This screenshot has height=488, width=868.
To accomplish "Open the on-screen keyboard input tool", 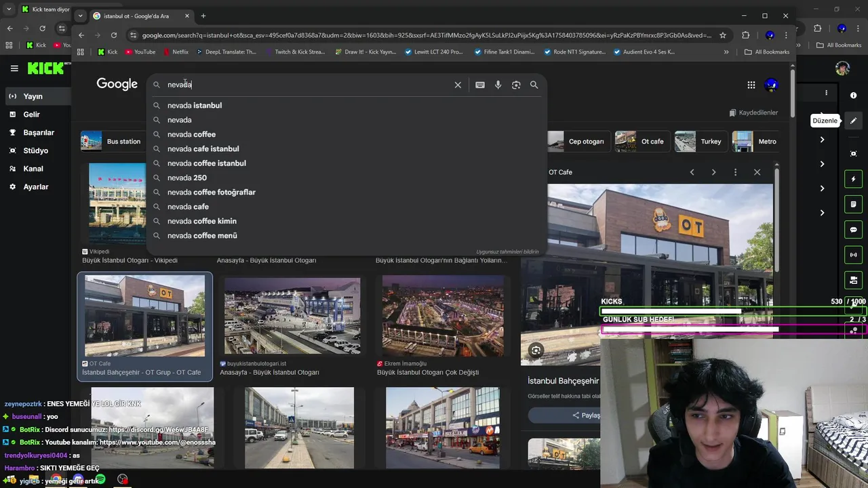I will tap(480, 85).
